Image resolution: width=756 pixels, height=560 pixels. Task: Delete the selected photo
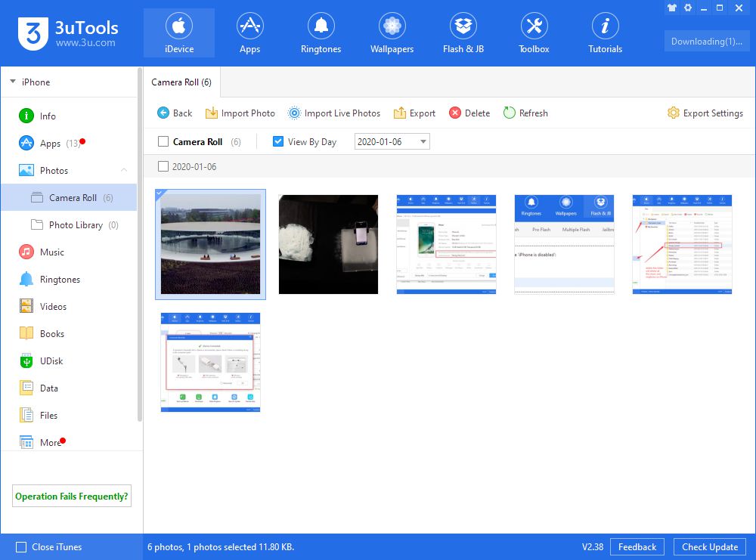469,113
